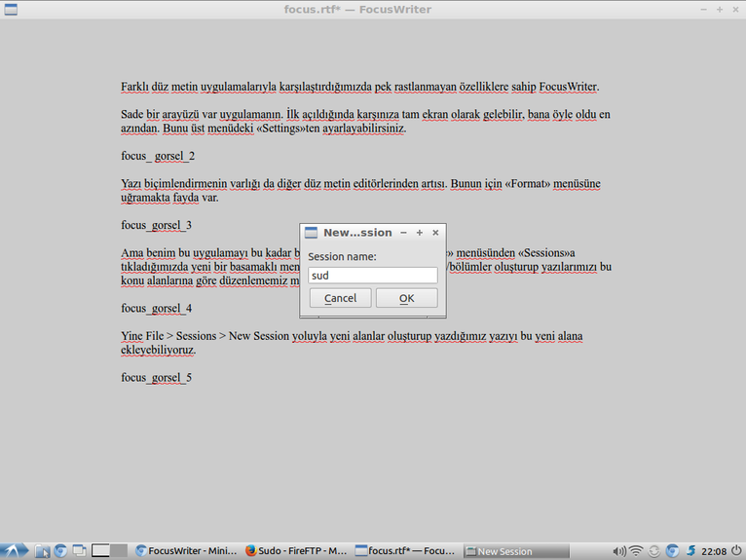746x560 pixels.
Task: Open the power/logout icon in the tray
Action: [736, 550]
